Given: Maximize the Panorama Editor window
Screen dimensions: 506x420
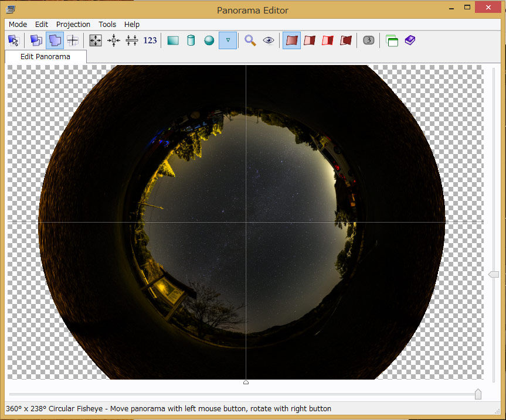Looking at the screenshot, I should pyautogui.click(x=467, y=8).
